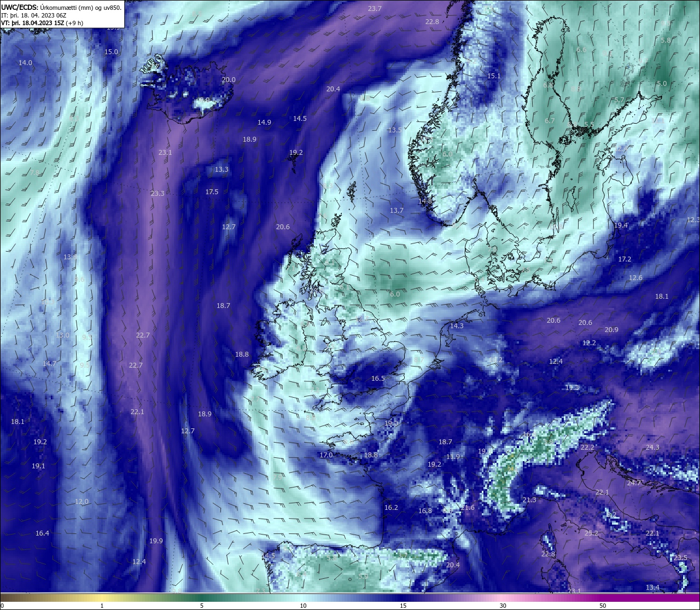Screen dimensions: 700x610
Task: Click the 12.0 value in the lower-left
Action: point(81,502)
